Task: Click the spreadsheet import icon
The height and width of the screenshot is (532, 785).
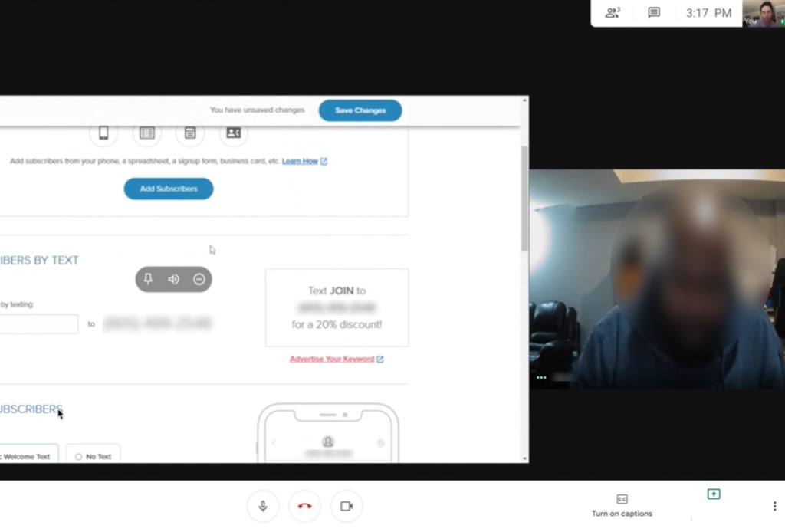Action: (x=147, y=133)
